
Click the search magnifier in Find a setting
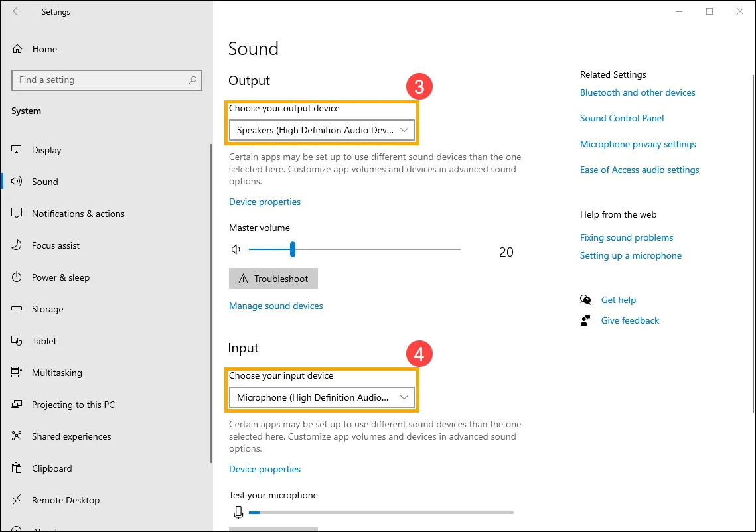(192, 80)
